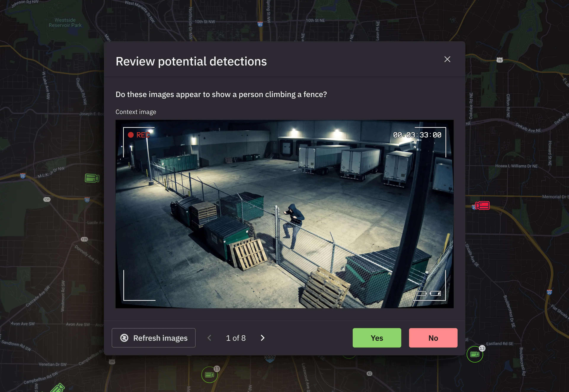This screenshot has width=569, height=392.
Task: Reject detection with the No button
Action: (433, 338)
